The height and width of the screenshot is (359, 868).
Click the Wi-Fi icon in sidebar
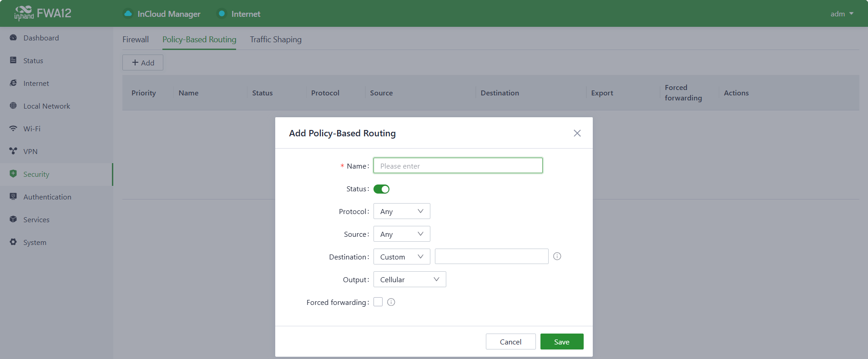(x=13, y=129)
